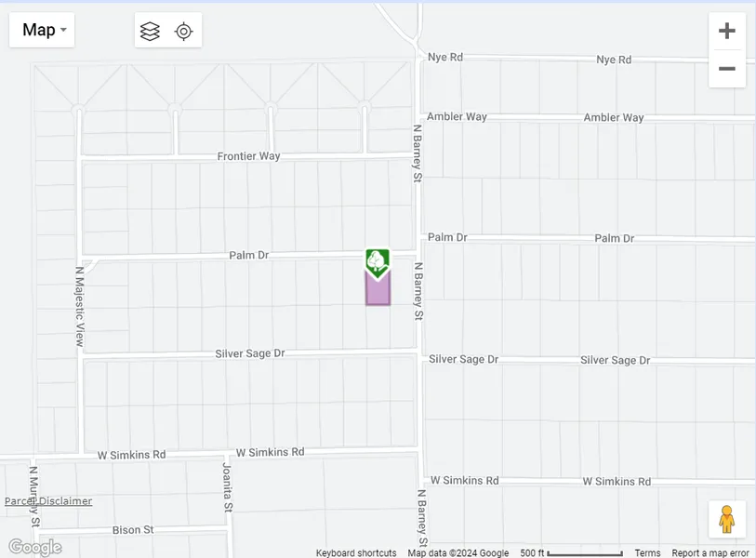Click the Map data ©2024 Google text
Screen dimensions: 756x558
(x=458, y=553)
